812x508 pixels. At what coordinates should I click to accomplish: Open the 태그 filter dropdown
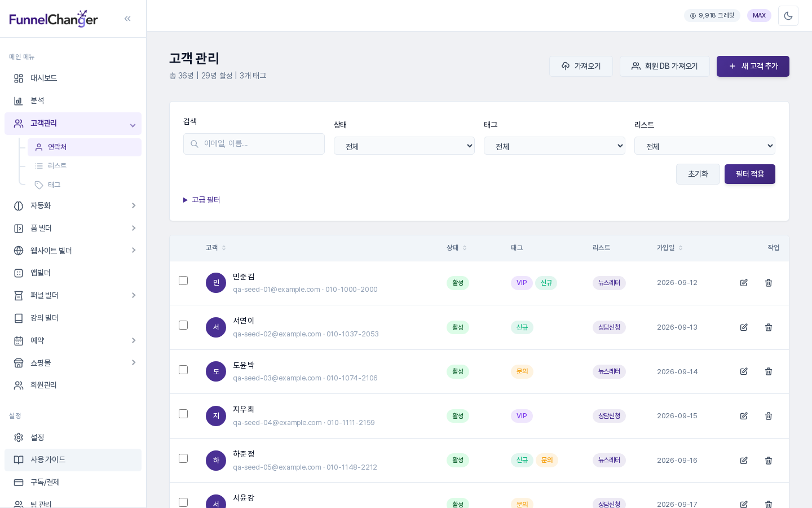pyautogui.click(x=554, y=146)
